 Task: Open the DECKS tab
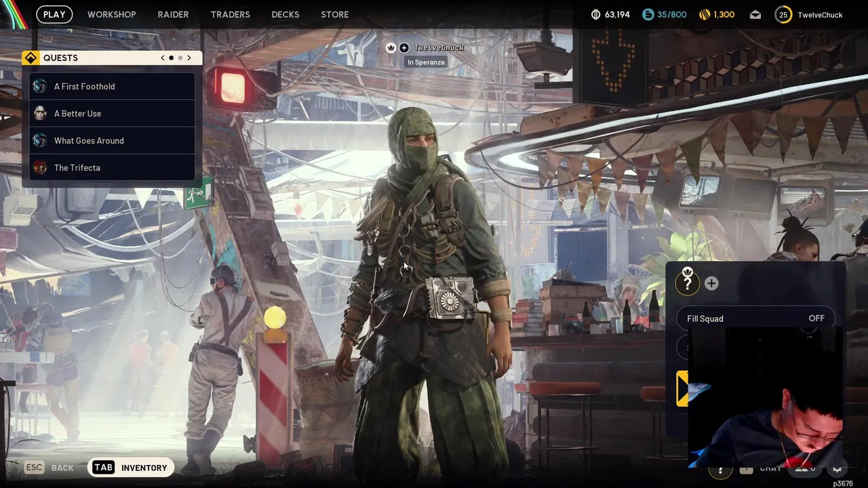(285, 14)
